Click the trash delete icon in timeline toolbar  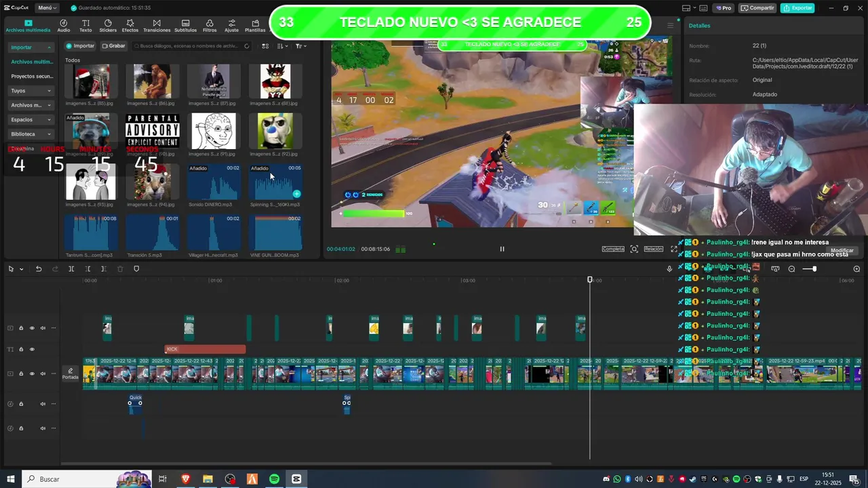coord(120,269)
